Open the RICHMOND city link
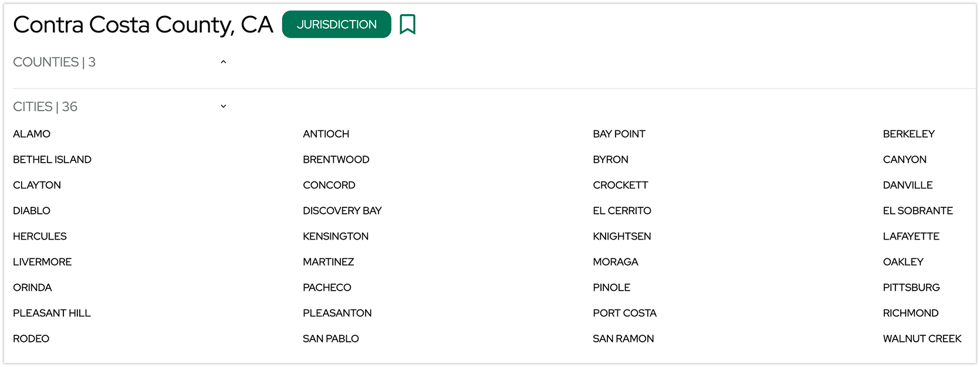Viewport: 980px width, 367px height. click(x=910, y=313)
